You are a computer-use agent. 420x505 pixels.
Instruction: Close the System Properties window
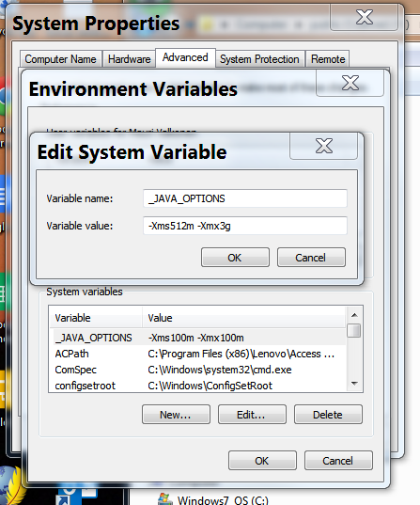[364, 17]
